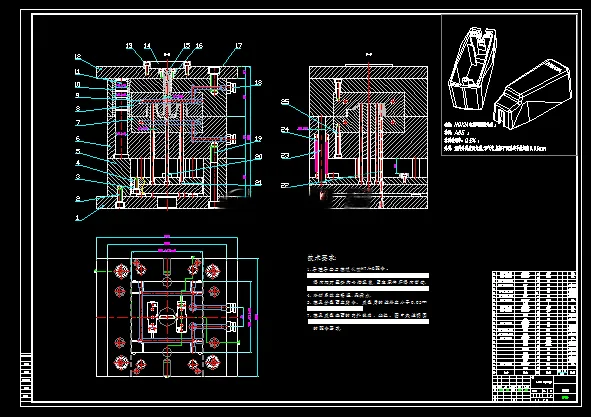Select part callout number 7
Image resolution: width=591 pixels, height=417 pixels.
[x=78, y=123]
